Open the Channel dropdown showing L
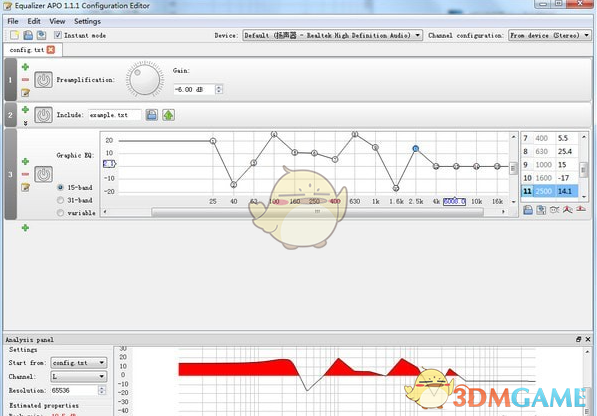Screen dimensions: 597x416 click(79, 376)
